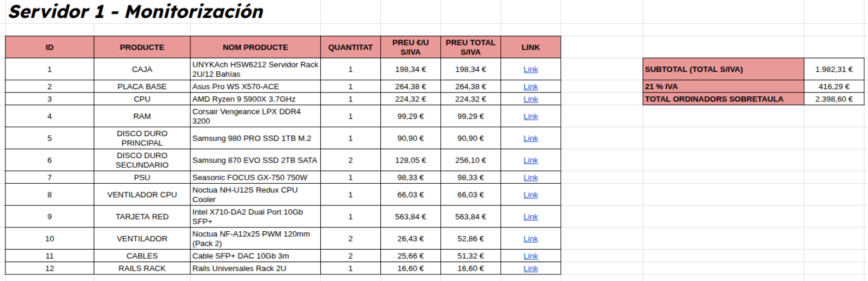Select the subtotal value 1.982,31 € cell
This screenshot has height=281, width=868.
coord(833,69)
